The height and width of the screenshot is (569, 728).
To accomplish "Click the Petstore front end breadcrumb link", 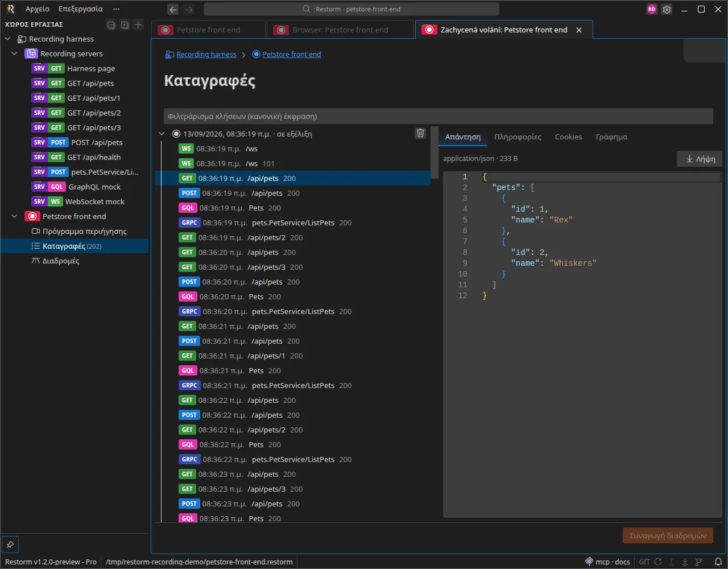I will (292, 55).
